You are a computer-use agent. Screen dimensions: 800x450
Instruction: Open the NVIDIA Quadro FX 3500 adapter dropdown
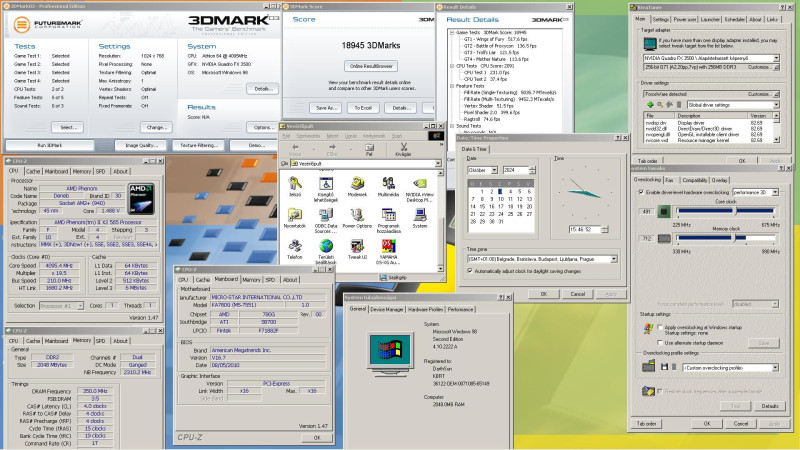point(776,58)
